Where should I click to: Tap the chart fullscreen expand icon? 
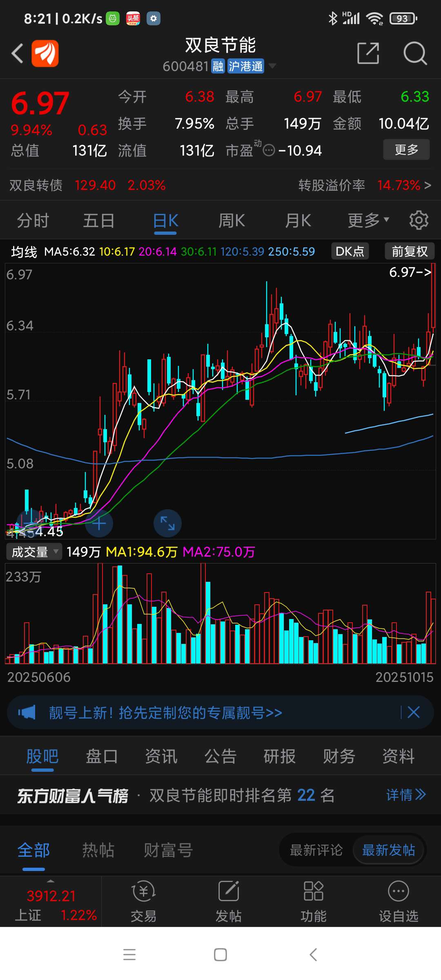click(x=167, y=523)
